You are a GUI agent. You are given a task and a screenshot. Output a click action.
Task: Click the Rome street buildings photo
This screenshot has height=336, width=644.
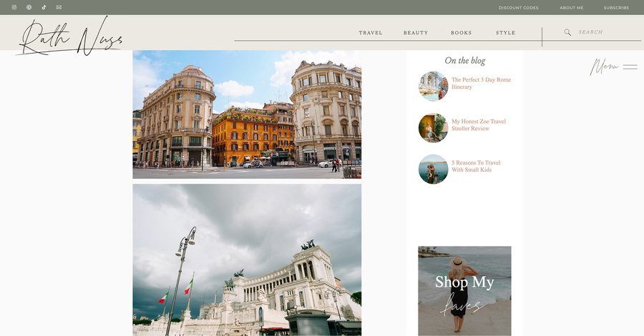tap(247, 114)
